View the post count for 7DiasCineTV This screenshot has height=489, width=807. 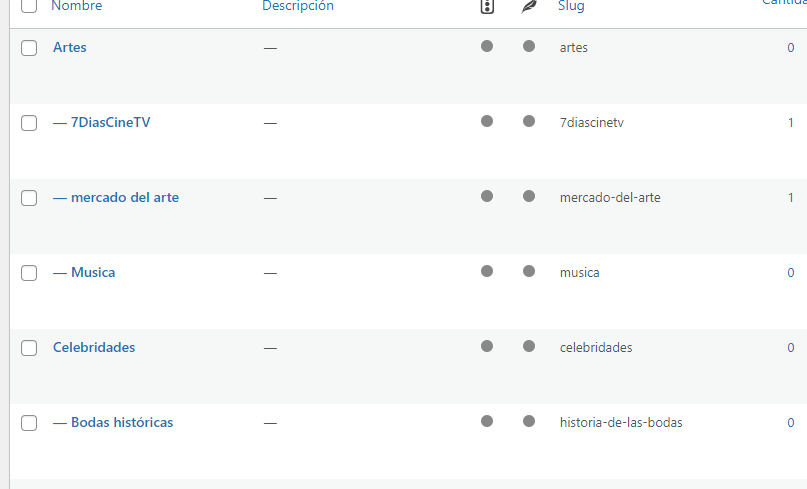791,123
